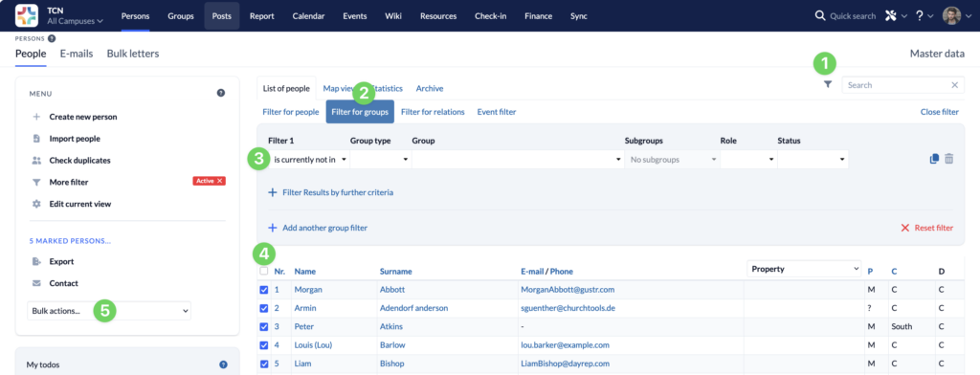The height and width of the screenshot is (375, 980).
Task: Open the Posts top menu
Action: coord(222,16)
